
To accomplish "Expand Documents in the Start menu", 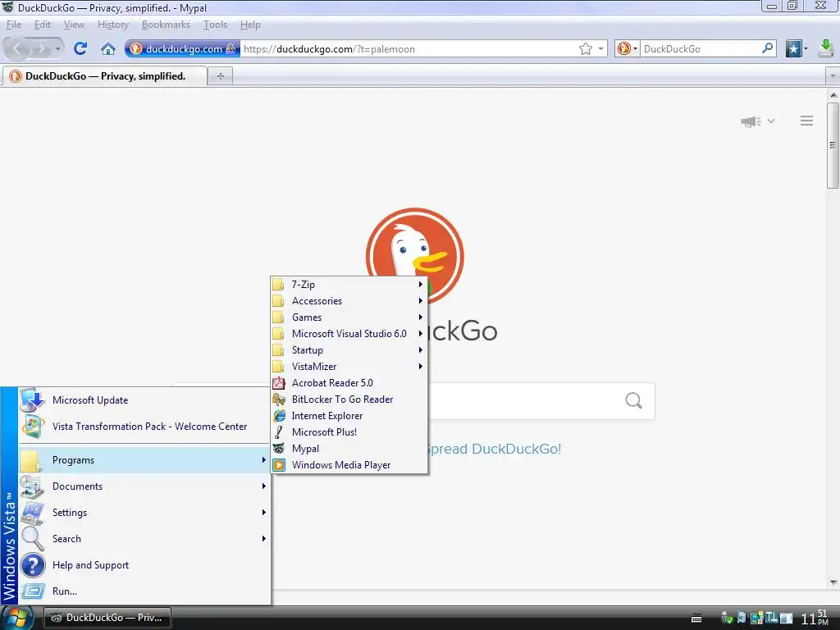I will click(x=144, y=486).
